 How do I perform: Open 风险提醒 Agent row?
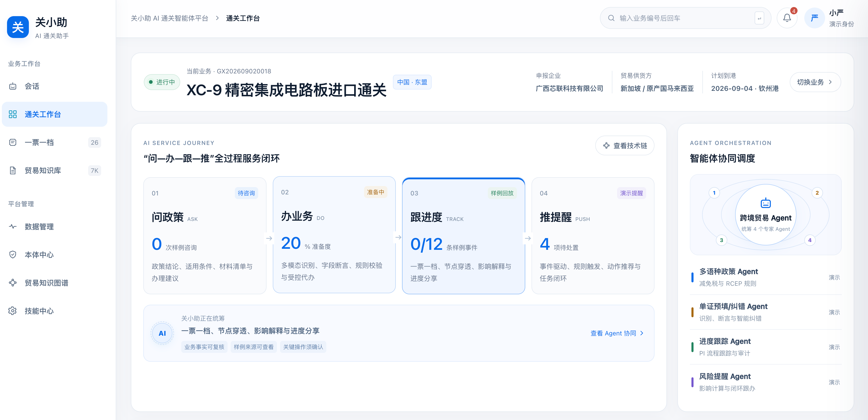[x=766, y=382]
